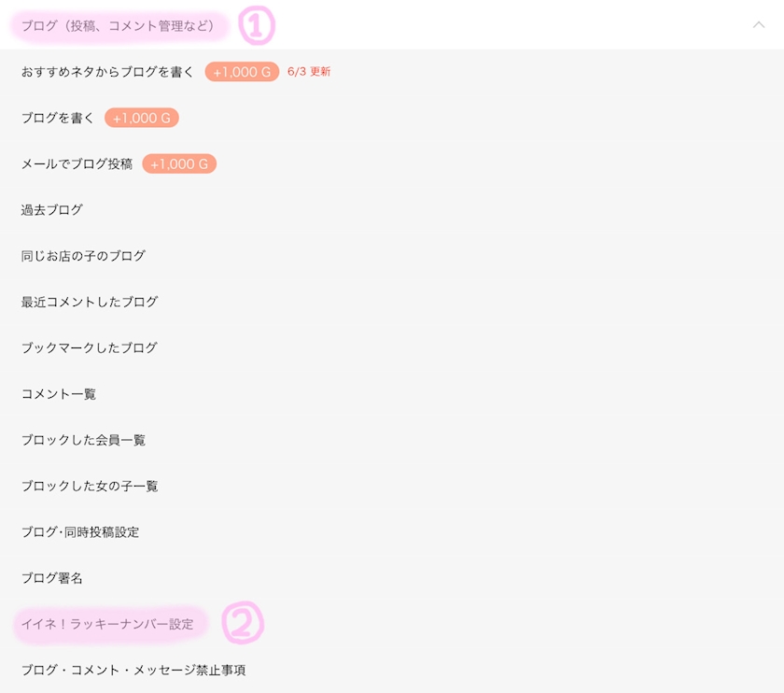
Task: Click the 6/3 更新 label
Action: click(309, 71)
